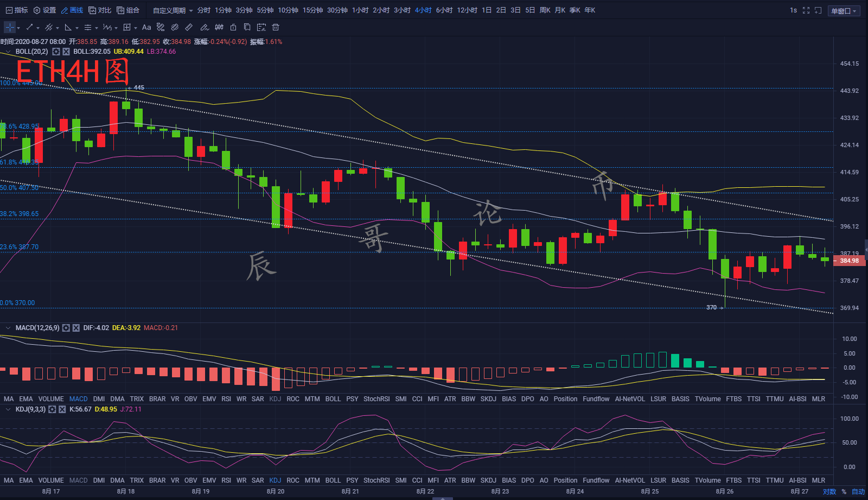Open the 设置 settings menu
Viewport: 868px width, 500px height.
(x=44, y=10)
